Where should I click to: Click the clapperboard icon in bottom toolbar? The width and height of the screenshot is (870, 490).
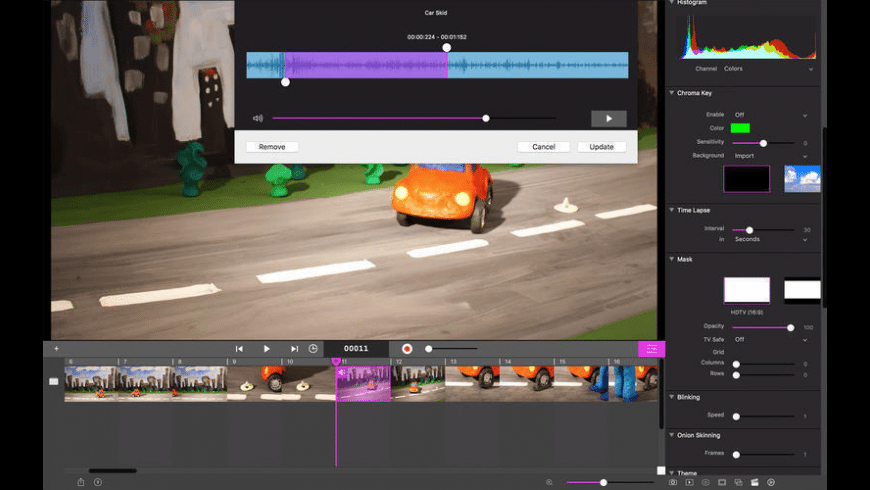[x=754, y=482]
